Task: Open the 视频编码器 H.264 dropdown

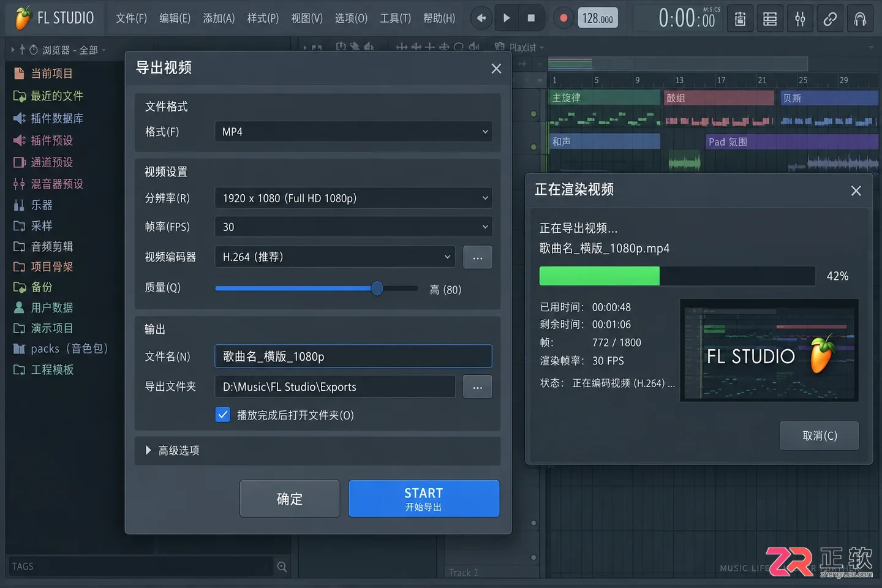Action: click(x=335, y=257)
